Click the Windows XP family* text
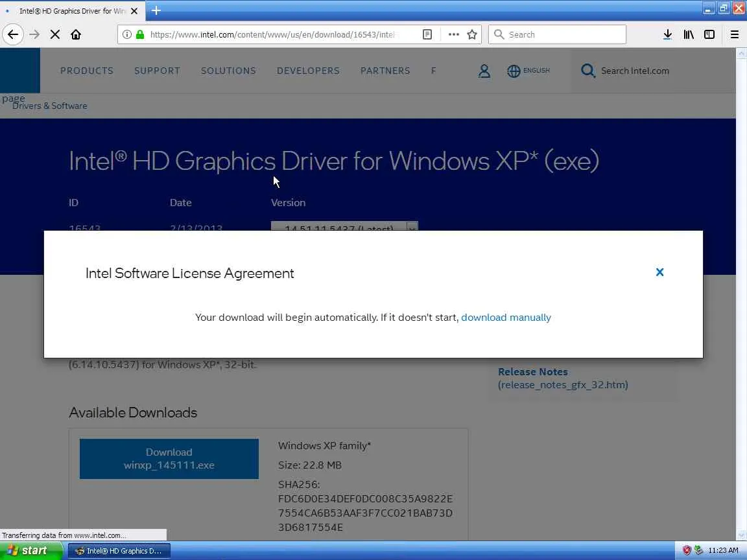 click(324, 446)
